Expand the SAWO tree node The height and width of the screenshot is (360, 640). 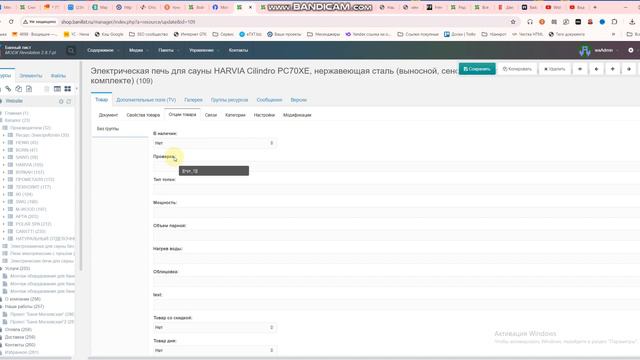click(4, 158)
